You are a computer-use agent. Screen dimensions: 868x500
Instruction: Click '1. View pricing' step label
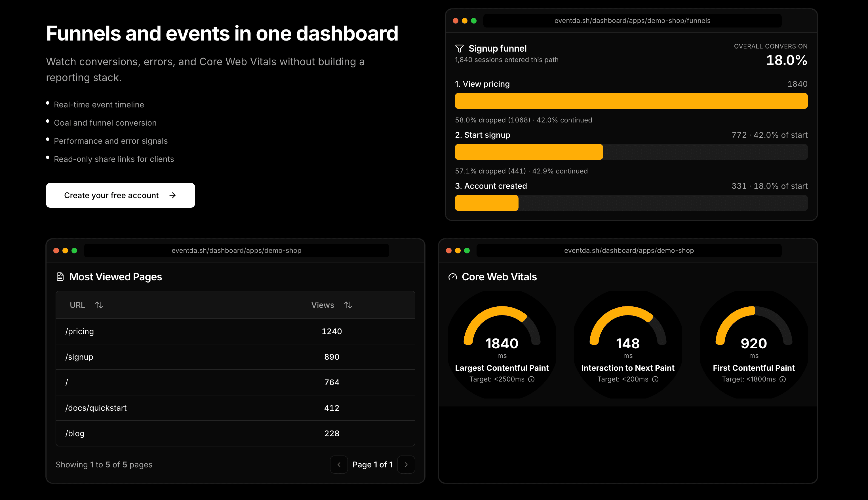[x=482, y=84]
